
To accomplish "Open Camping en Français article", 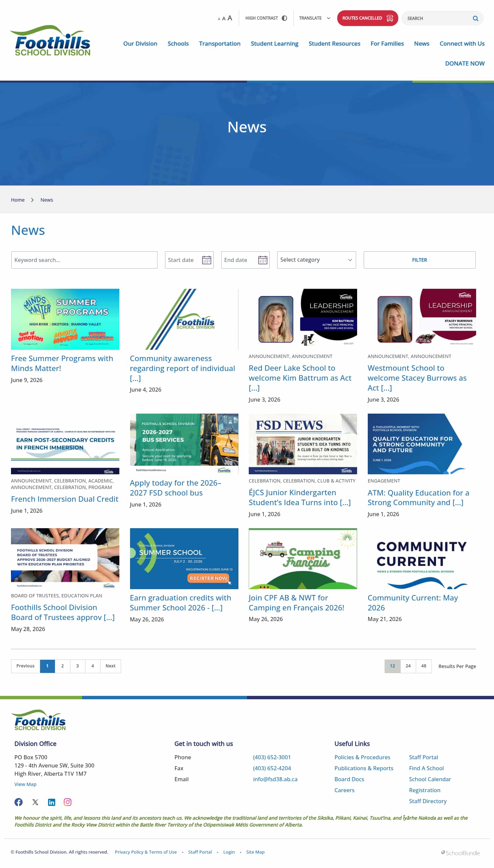I will (296, 603).
